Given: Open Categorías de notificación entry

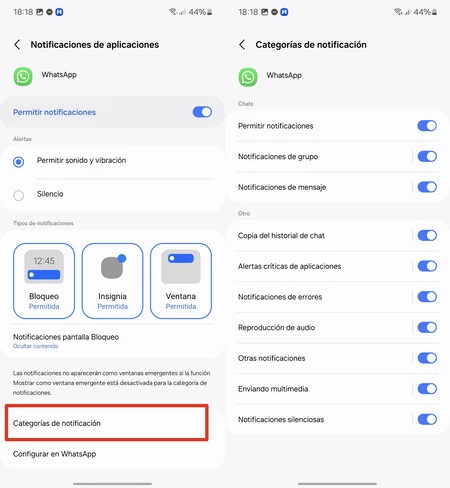Looking at the screenshot, I should [x=107, y=423].
